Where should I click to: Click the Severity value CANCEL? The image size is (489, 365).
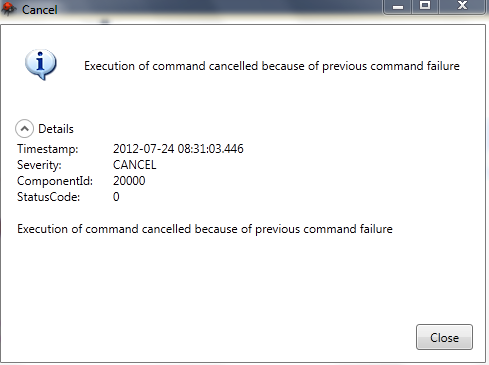coord(135,165)
